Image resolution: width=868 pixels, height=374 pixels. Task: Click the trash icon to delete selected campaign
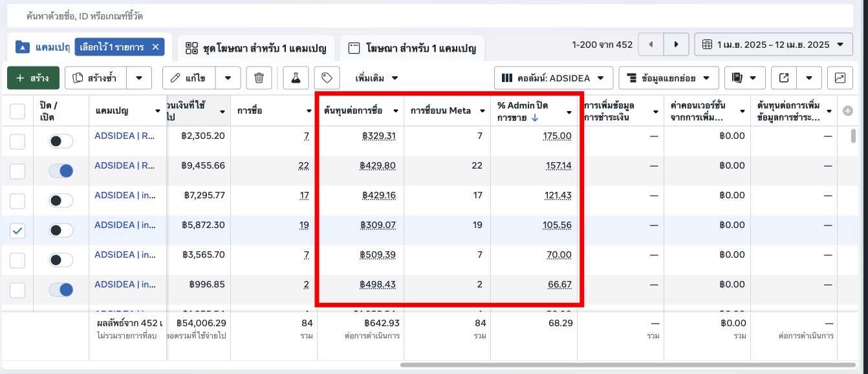pos(259,78)
